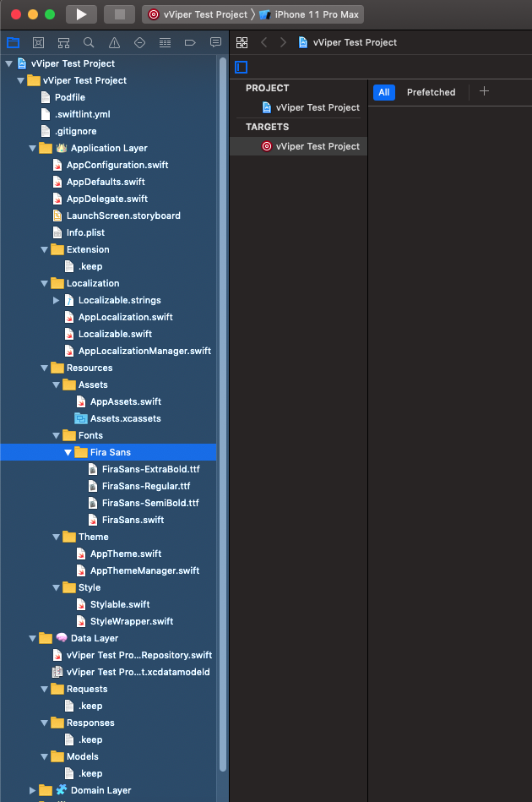
Task: Expand Localizable.strings disclosure triangle
Action: coord(57,300)
